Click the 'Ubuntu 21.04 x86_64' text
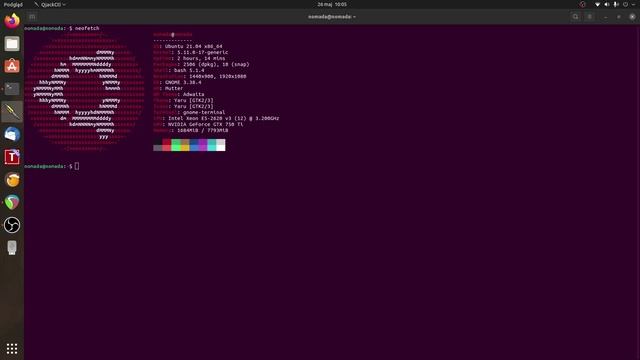 [x=194, y=46]
